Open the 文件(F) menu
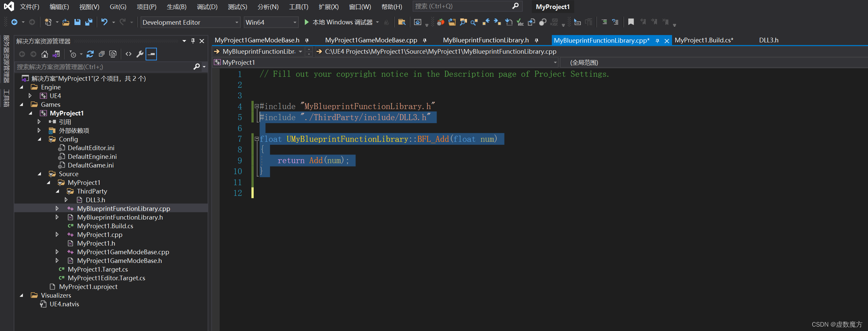Screen dimensions: 868x331 [x=30, y=7]
